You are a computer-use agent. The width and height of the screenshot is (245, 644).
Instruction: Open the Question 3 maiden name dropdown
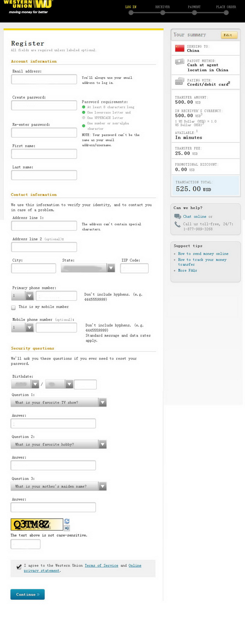[x=103, y=486]
